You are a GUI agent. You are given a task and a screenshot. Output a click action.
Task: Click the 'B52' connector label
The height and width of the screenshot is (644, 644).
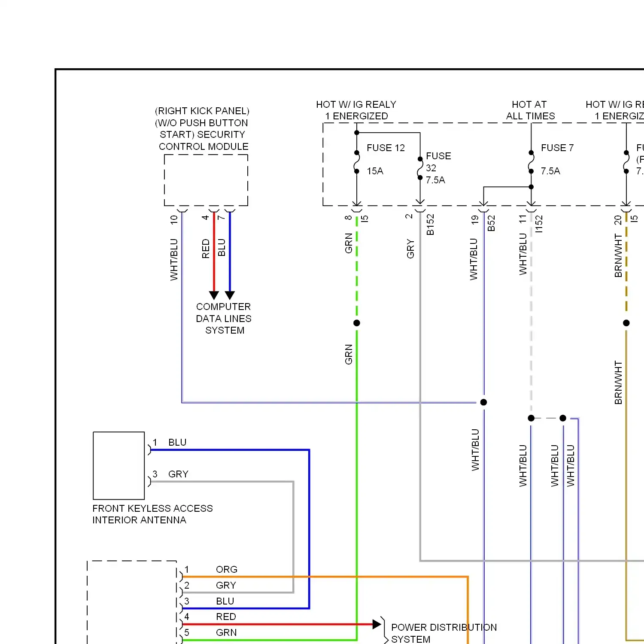(x=491, y=223)
